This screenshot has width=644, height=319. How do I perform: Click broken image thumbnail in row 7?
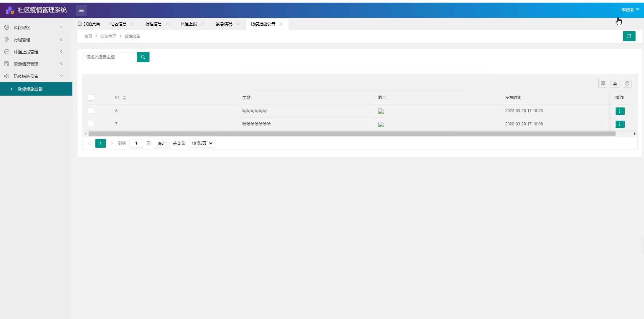[x=381, y=124]
